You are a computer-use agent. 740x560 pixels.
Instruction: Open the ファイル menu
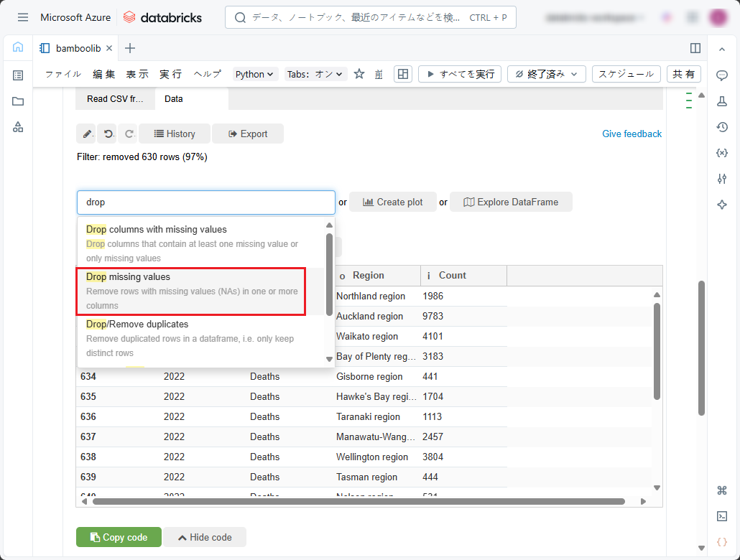(x=63, y=74)
